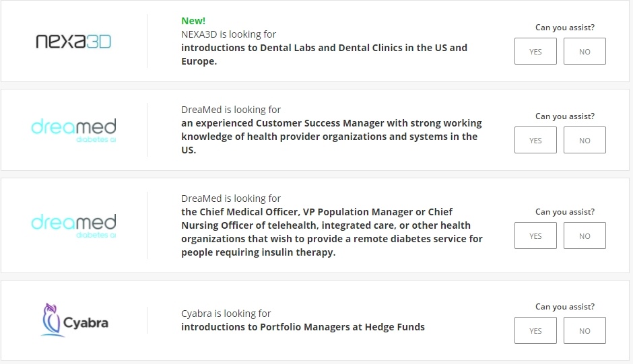Choose NO for DreaMed Customer Success Manager
Image resolution: width=633 pixels, height=364 pixels.
[x=585, y=140]
